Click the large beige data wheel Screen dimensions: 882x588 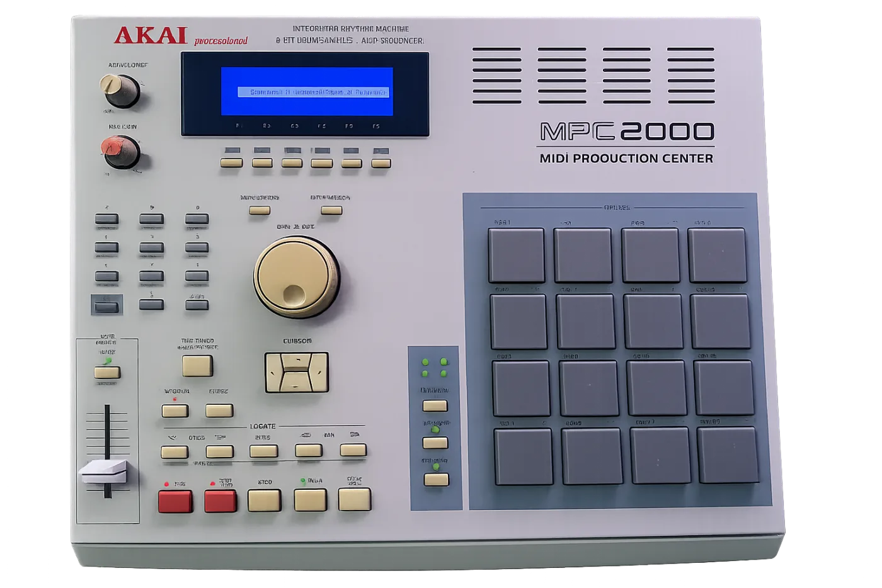point(296,277)
